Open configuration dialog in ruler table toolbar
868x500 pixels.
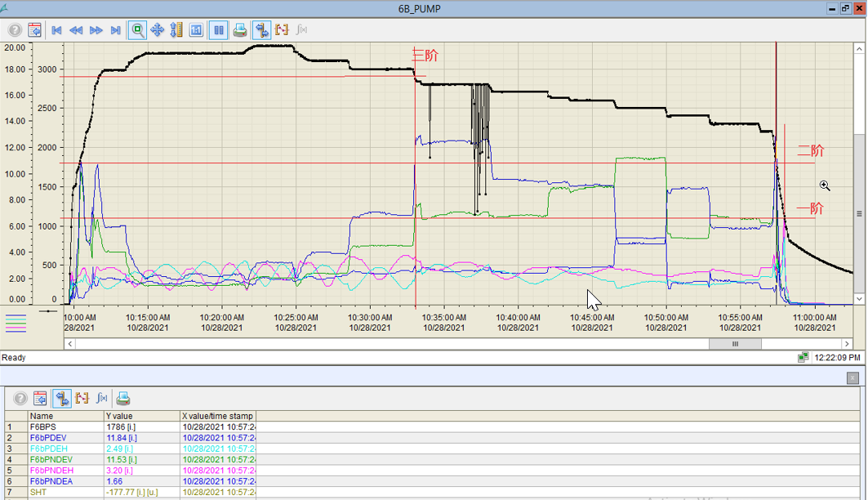pos(40,398)
